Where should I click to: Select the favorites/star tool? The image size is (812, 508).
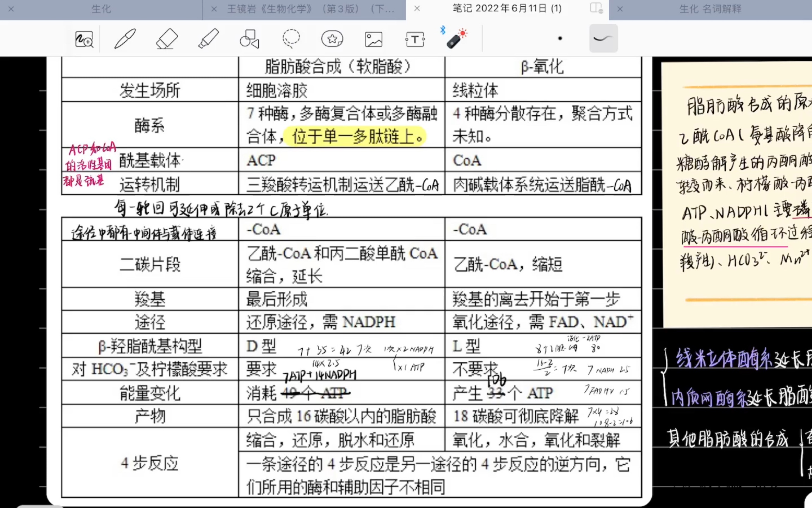(x=332, y=38)
